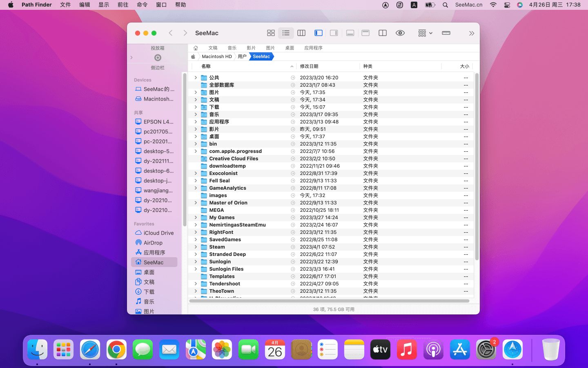Open Control Center in menu bar
Screen dimensions: 588x368
pyautogui.click(x=507, y=5)
